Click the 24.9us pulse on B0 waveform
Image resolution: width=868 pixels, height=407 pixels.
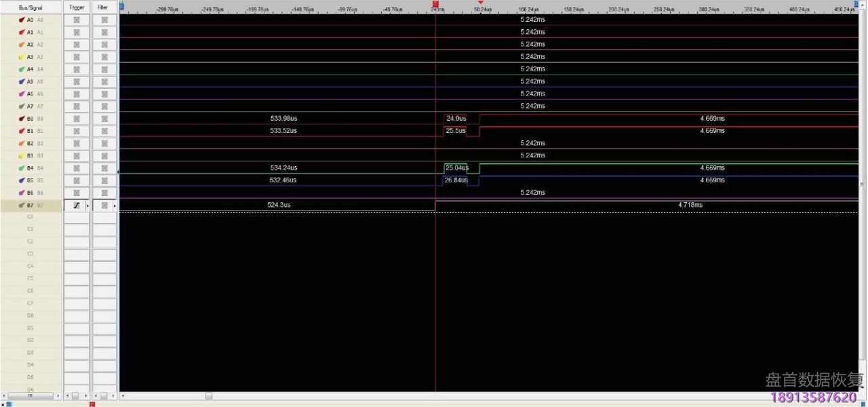click(x=456, y=119)
